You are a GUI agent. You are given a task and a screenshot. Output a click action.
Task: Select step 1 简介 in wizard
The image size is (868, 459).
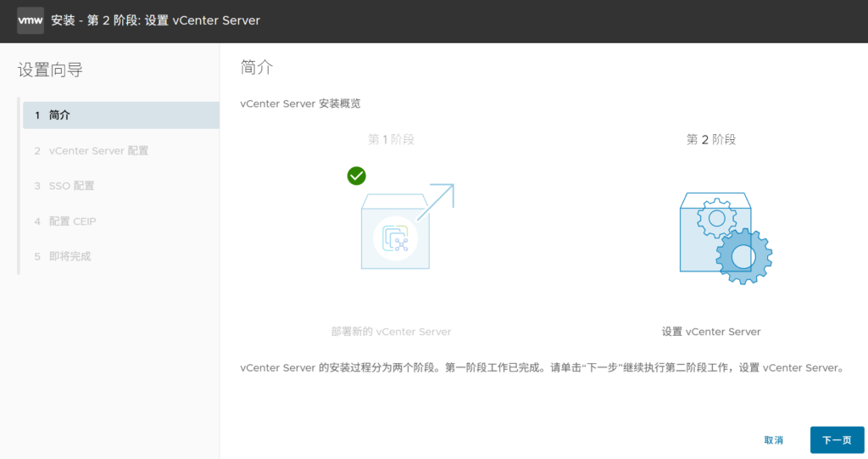(121, 115)
